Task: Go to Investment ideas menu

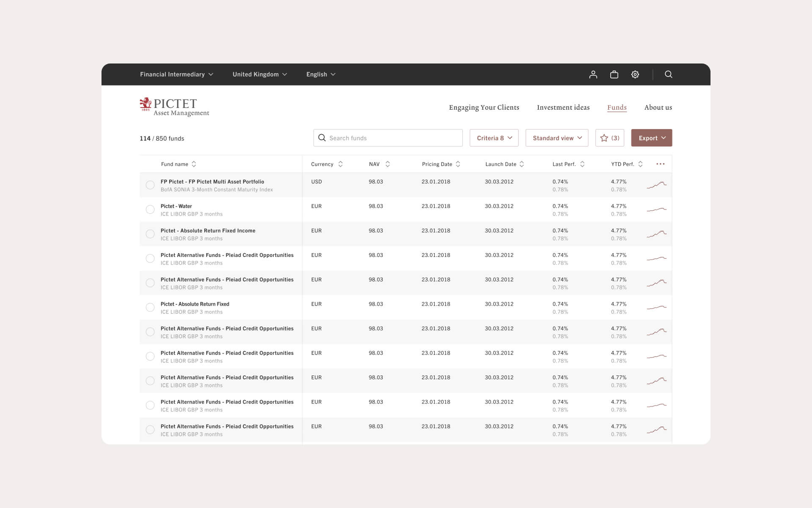Action: [x=563, y=108]
